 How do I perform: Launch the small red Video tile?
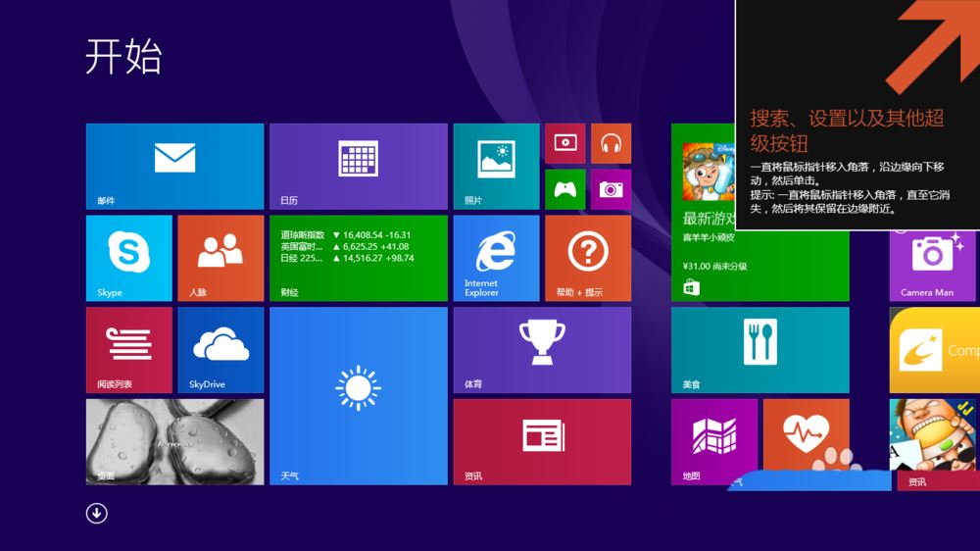click(565, 143)
